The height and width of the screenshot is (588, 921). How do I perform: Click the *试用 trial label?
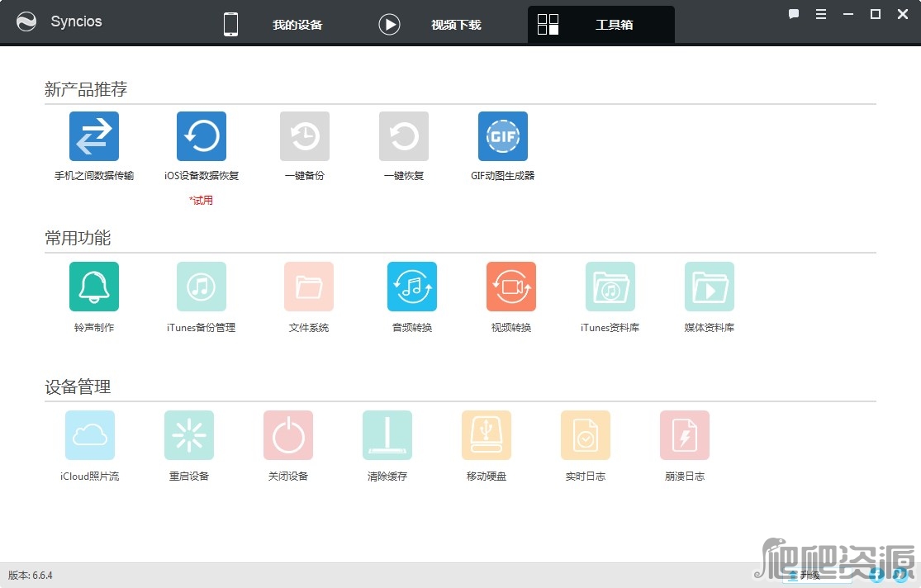click(201, 201)
